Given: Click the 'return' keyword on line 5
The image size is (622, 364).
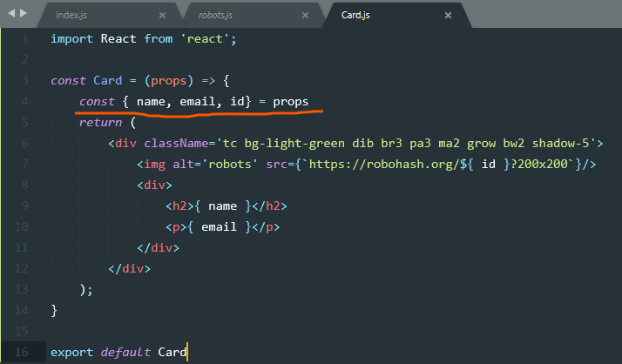Looking at the screenshot, I should (100, 123).
